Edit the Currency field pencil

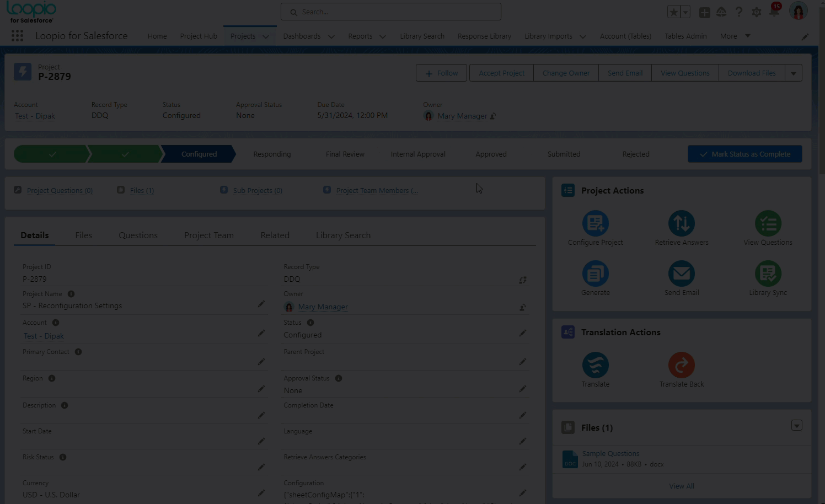[x=261, y=493]
